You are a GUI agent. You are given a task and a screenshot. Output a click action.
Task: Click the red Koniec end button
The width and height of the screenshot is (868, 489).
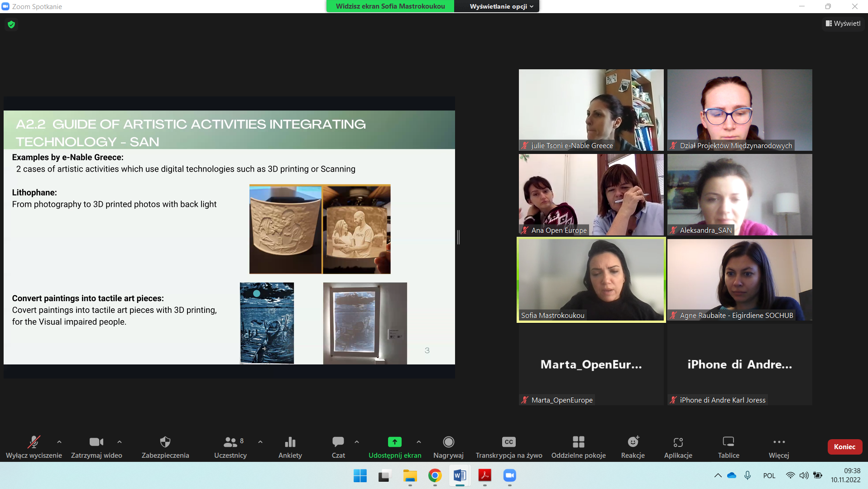(x=844, y=446)
